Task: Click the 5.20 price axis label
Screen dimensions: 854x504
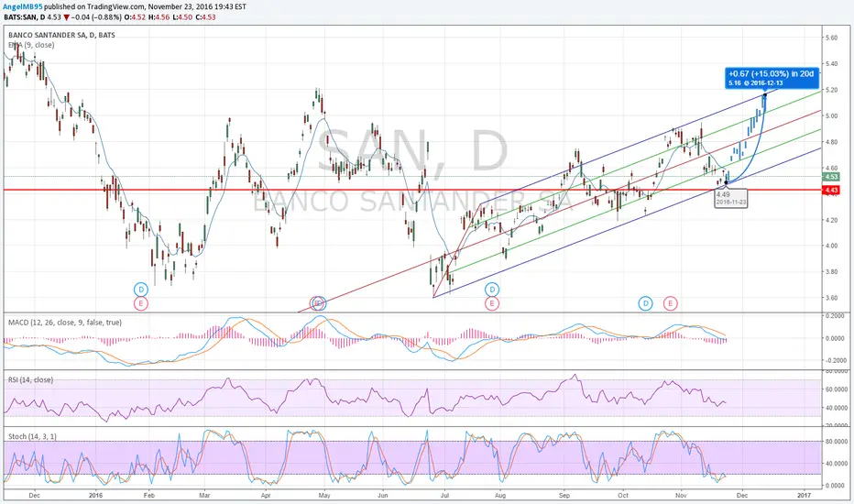Action: (831, 90)
